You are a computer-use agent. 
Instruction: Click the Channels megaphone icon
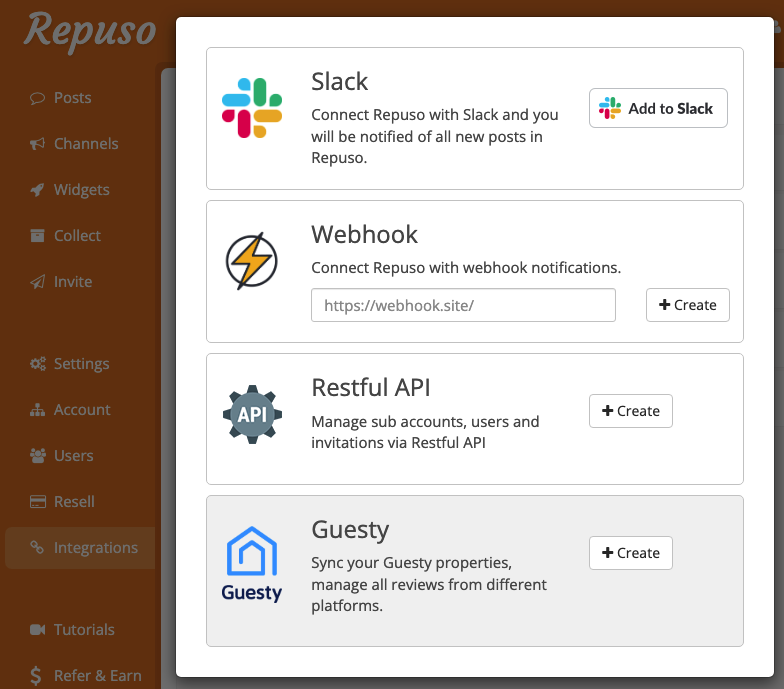[37, 144]
